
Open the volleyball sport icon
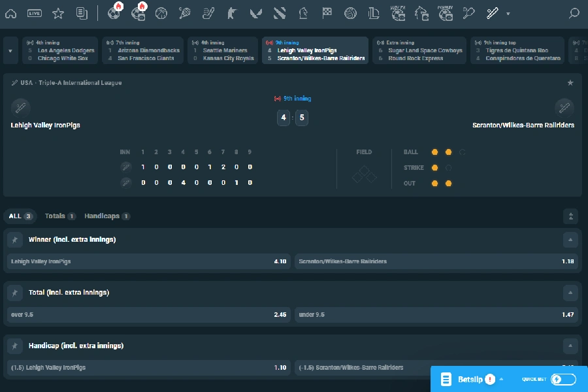[x=351, y=13]
